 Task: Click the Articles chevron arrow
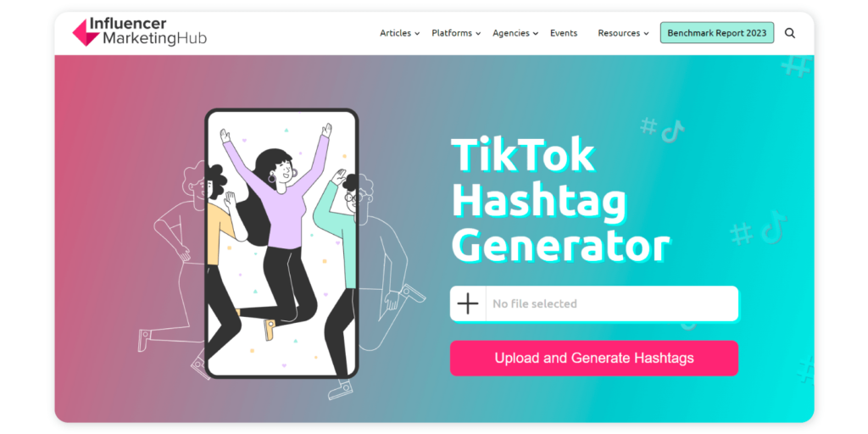click(x=417, y=34)
